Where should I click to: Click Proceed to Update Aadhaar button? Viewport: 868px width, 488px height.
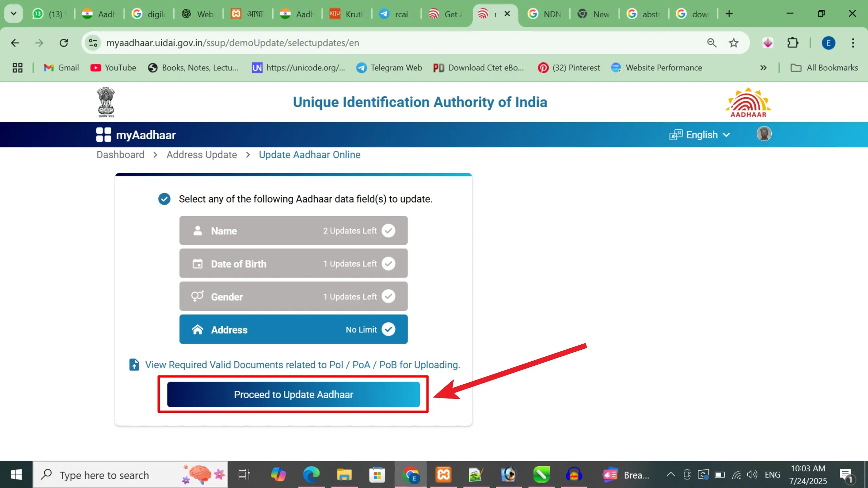point(293,394)
